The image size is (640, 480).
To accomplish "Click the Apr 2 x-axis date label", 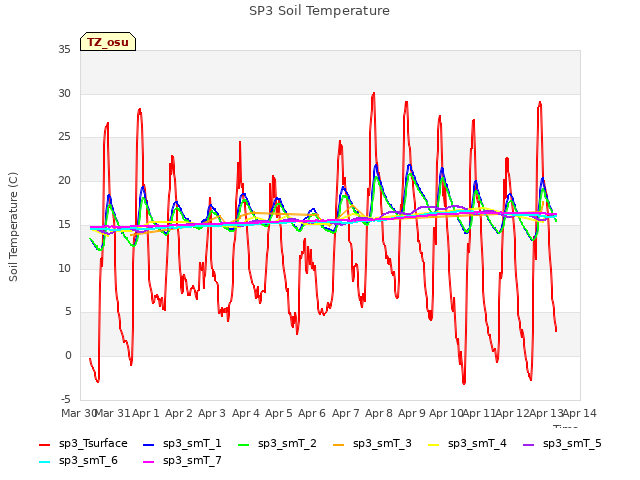I will click(x=179, y=413).
